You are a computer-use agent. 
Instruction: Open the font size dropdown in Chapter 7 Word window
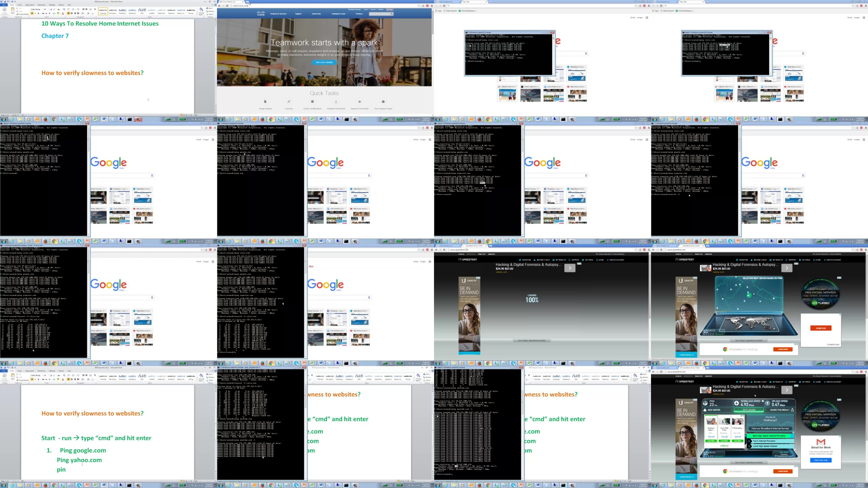pyautogui.click(x=49, y=9)
